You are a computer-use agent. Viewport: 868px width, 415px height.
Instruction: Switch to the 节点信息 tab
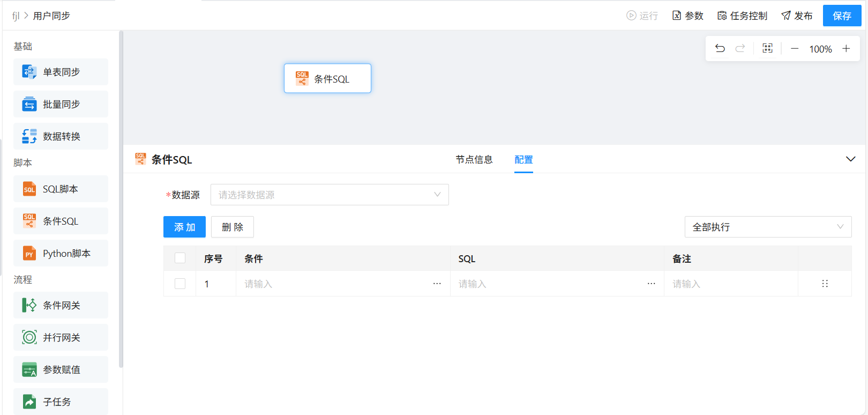474,160
